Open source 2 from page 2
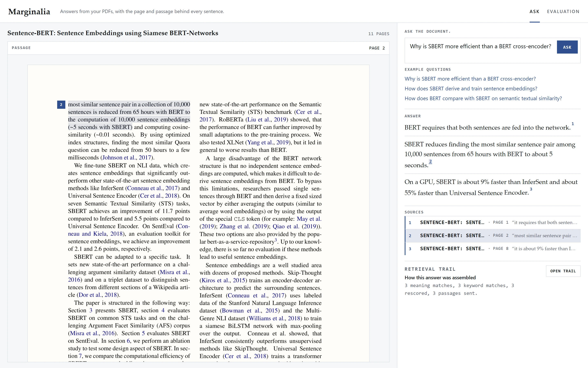The width and height of the screenshot is (588, 368). 492,236
